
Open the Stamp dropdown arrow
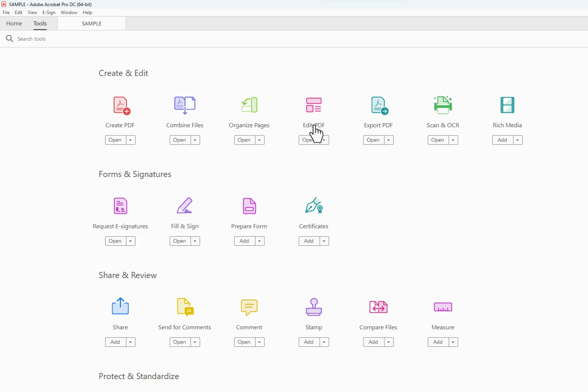pyautogui.click(x=325, y=342)
